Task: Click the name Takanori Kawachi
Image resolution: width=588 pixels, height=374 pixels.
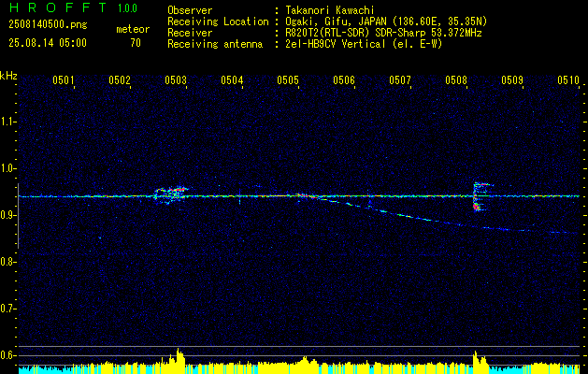Action: coord(330,10)
